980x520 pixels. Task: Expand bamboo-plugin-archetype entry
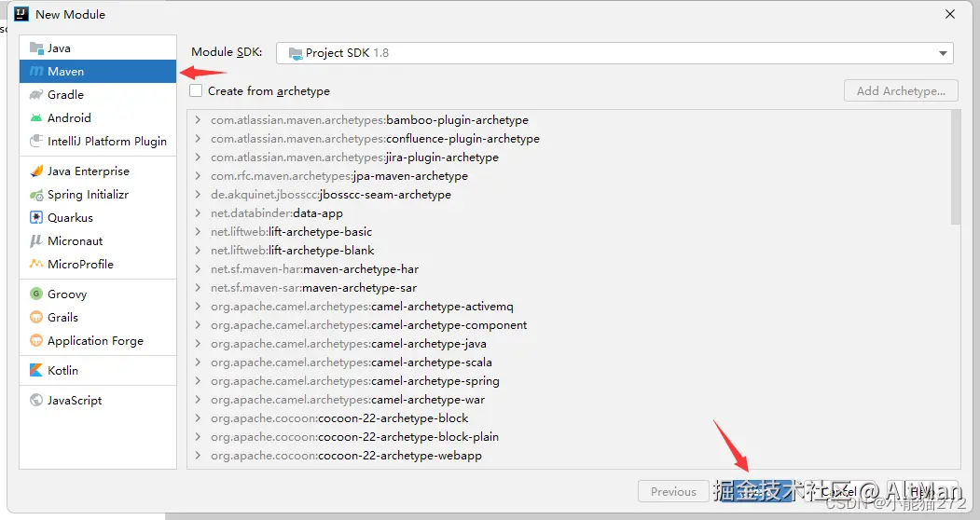point(198,120)
